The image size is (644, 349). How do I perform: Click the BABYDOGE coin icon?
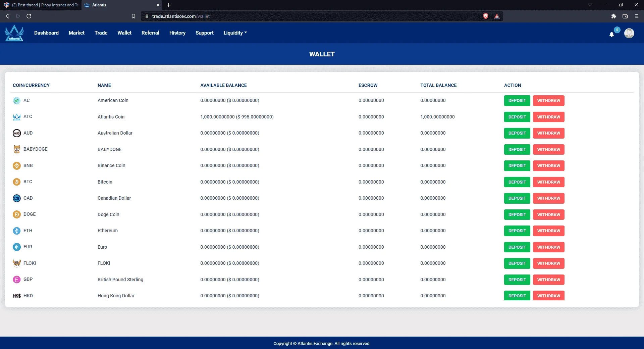pos(16,149)
